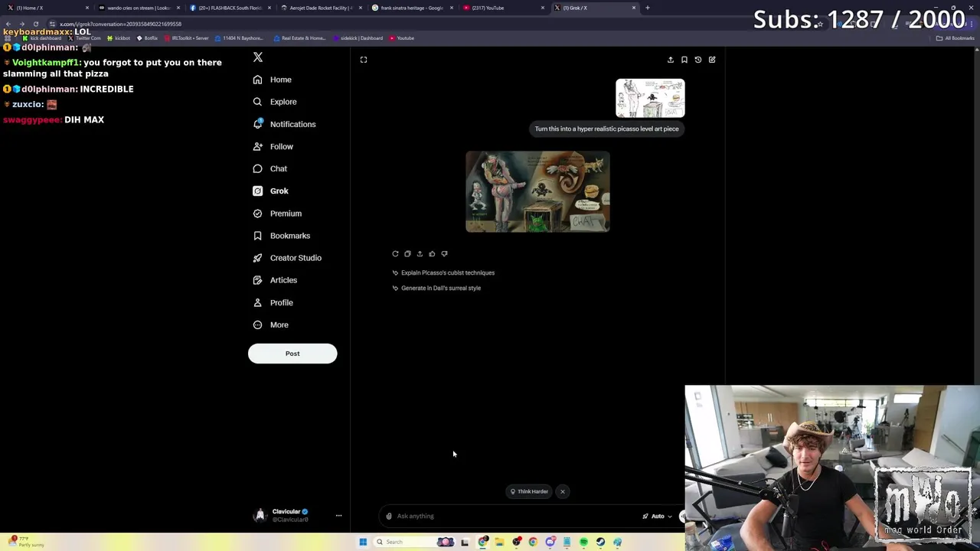Open the Youtube bookmark

402,38
